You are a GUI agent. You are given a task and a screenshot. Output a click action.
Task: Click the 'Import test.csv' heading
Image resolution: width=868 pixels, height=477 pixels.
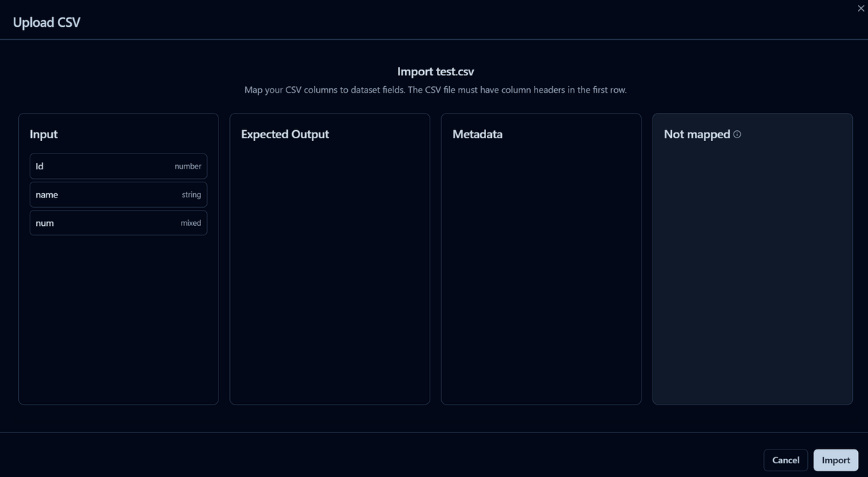(435, 72)
